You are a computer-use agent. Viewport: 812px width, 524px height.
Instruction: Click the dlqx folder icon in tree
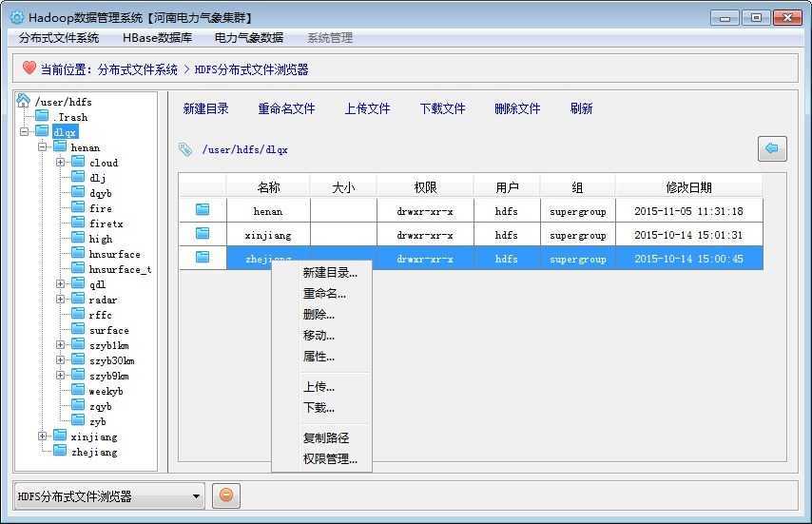42,130
